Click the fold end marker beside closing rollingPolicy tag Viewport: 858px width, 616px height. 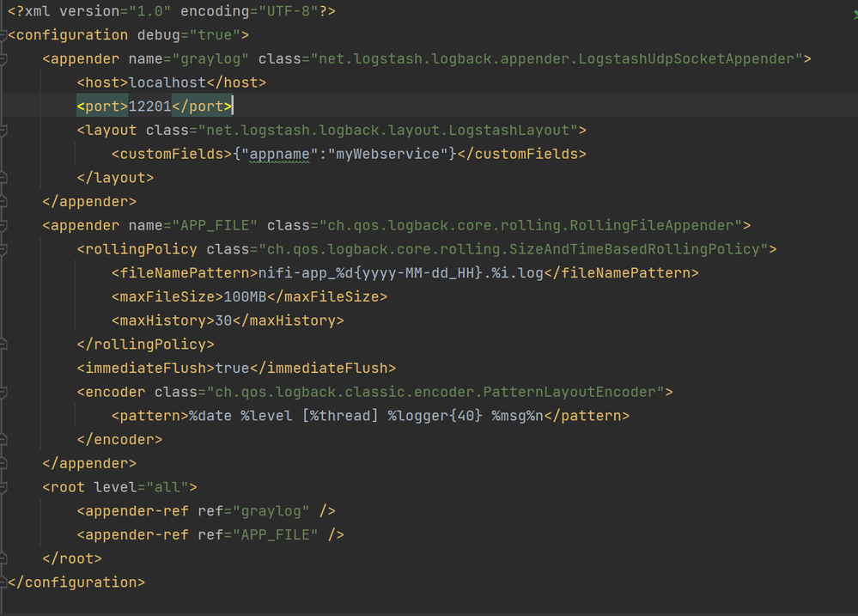[3, 345]
